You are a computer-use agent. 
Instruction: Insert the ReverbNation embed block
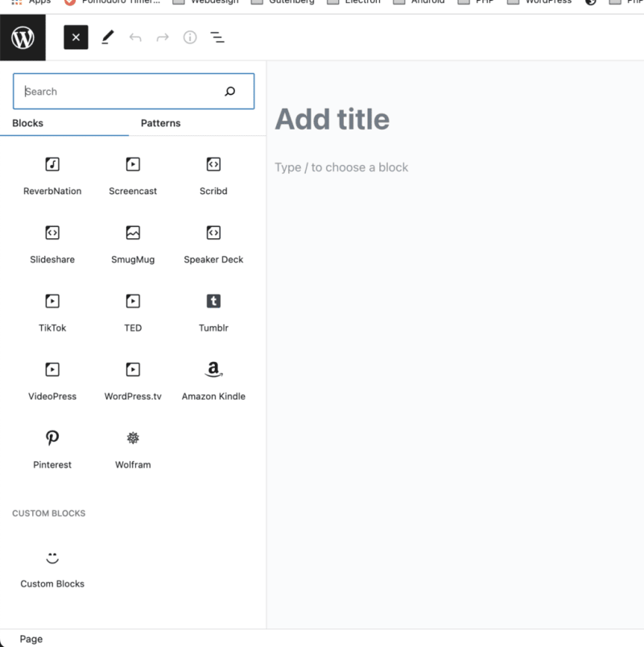52,176
